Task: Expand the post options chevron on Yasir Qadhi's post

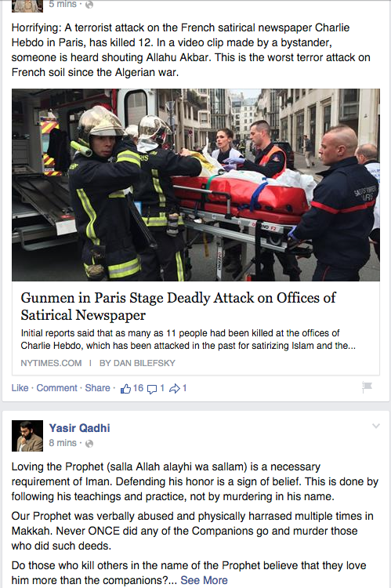Action: tap(376, 426)
